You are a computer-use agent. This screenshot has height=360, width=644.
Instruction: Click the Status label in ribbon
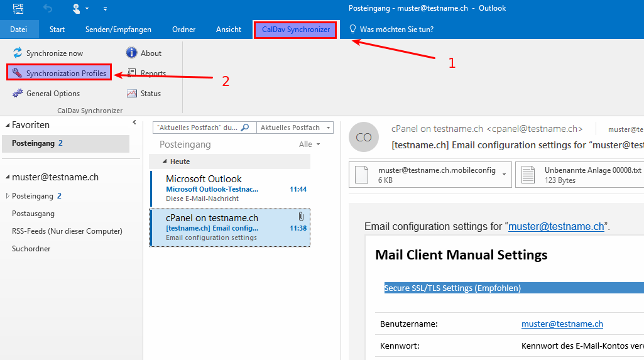pos(150,94)
